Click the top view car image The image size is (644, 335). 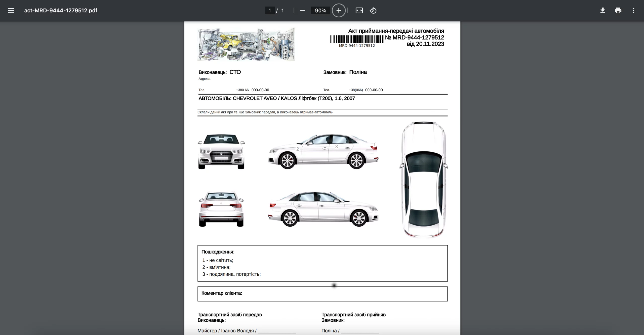424,179
